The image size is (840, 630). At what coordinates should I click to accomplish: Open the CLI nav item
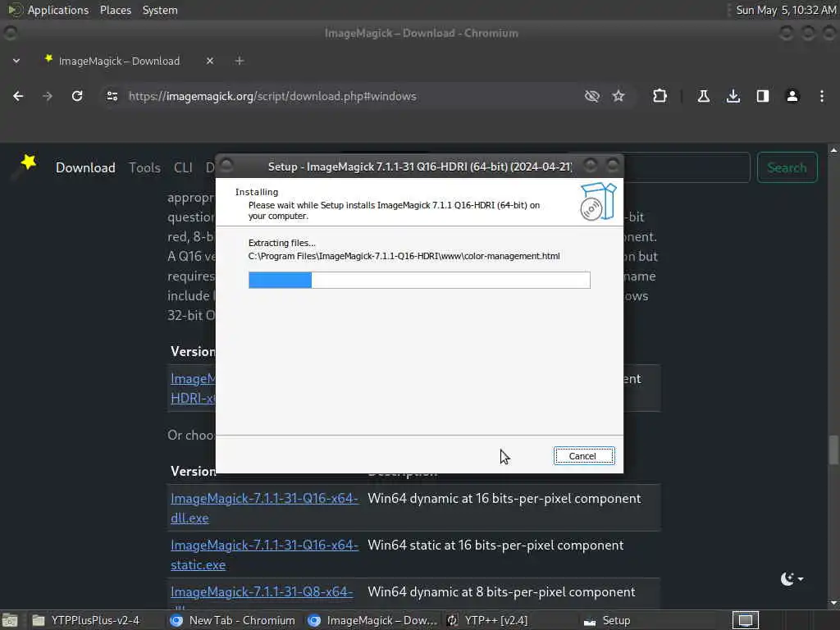pos(183,167)
